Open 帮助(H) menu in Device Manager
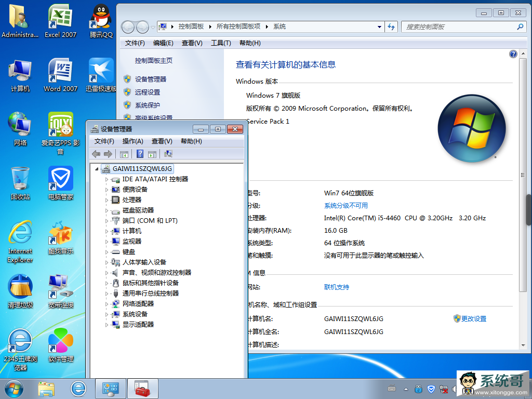Viewport: 532px width, 399px height. [191, 141]
